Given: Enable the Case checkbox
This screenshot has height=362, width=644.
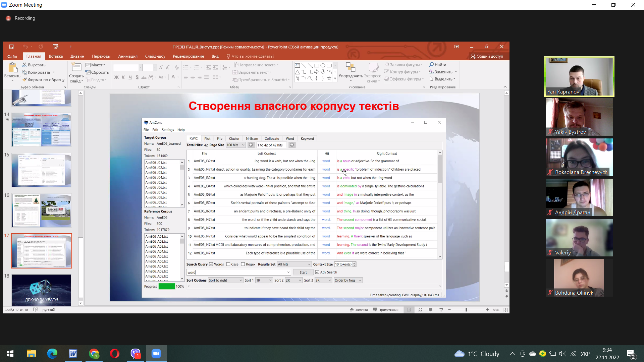Looking at the screenshot, I should [x=228, y=264].
